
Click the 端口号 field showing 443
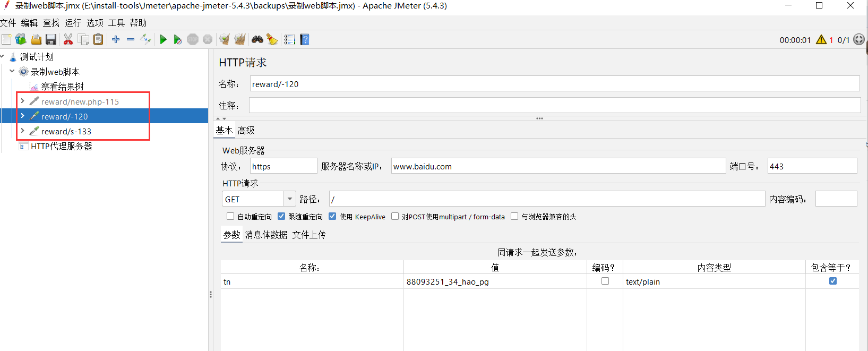[x=812, y=166]
